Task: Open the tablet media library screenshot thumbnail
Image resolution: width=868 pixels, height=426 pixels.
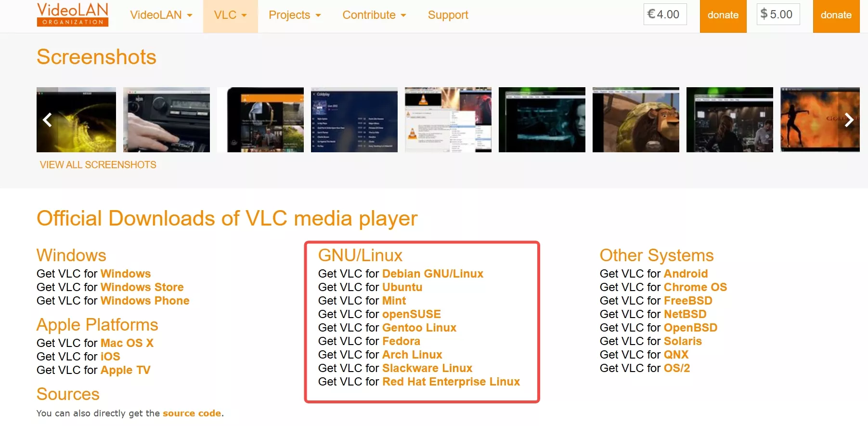Action: pyautogui.click(x=260, y=120)
